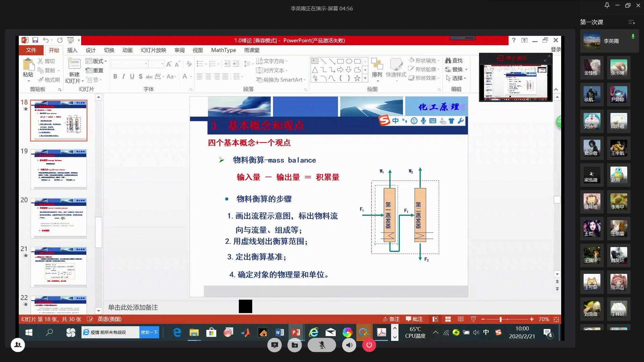This screenshot has height=362, width=644.
Task: Click the 停止演示 (stop presenting) button
Action: pos(512,58)
